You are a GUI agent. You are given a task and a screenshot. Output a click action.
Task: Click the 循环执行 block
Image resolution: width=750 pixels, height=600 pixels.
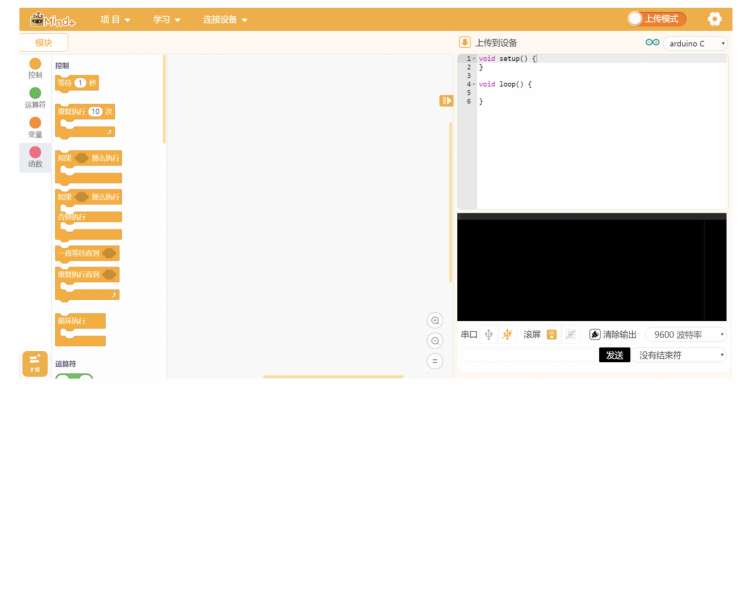click(x=80, y=329)
